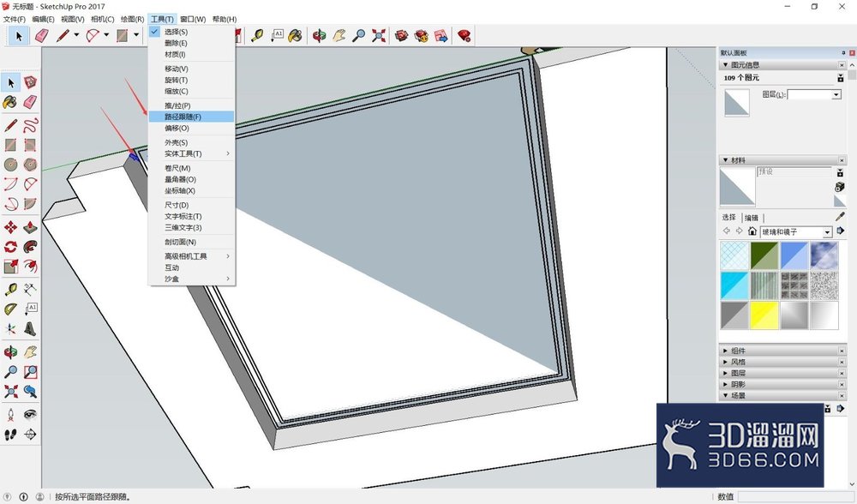Toggle entity info details button beside 109 个图元

coord(841,78)
